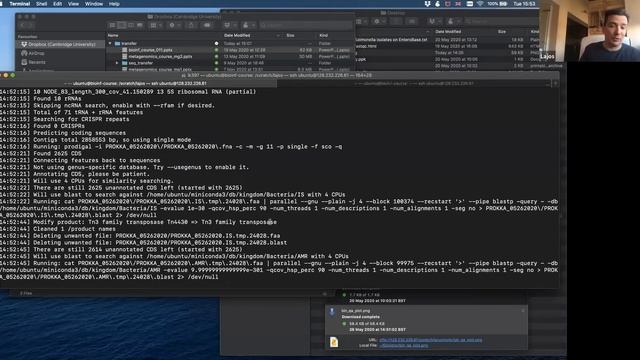Open the View menu
Viewport: 640px width, 360px height.
pos(73,4)
